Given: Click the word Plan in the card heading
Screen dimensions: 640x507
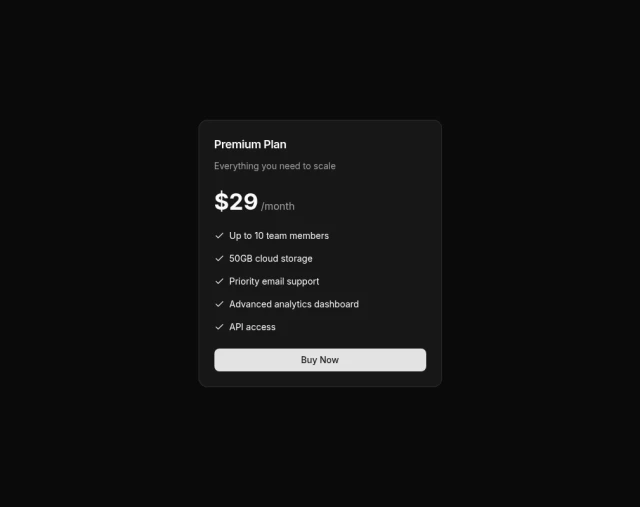Looking at the screenshot, I should (275, 145).
